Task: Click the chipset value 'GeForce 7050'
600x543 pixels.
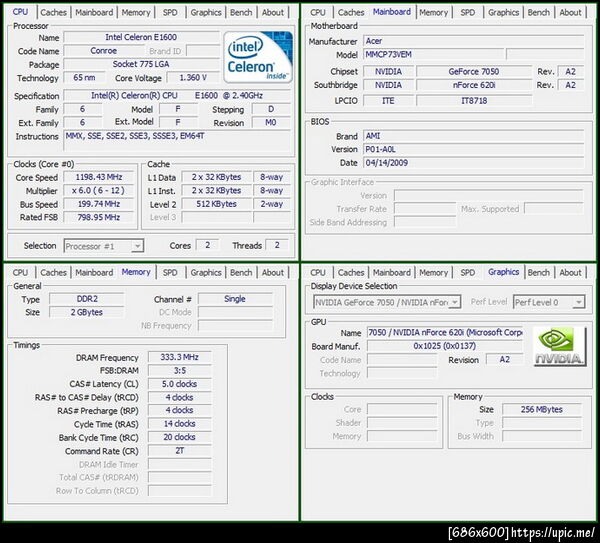Action: tap(474, 72)
